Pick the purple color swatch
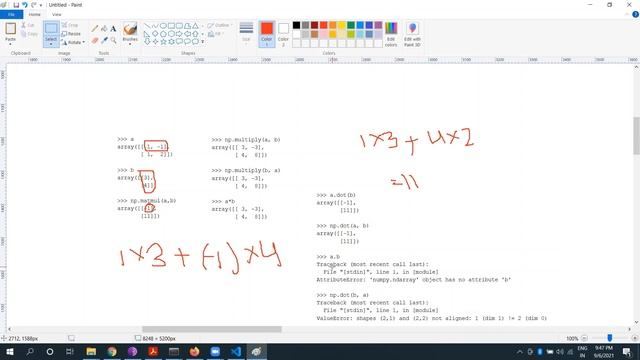This screenshot has height=360, width=640. (x=378, y=25)
